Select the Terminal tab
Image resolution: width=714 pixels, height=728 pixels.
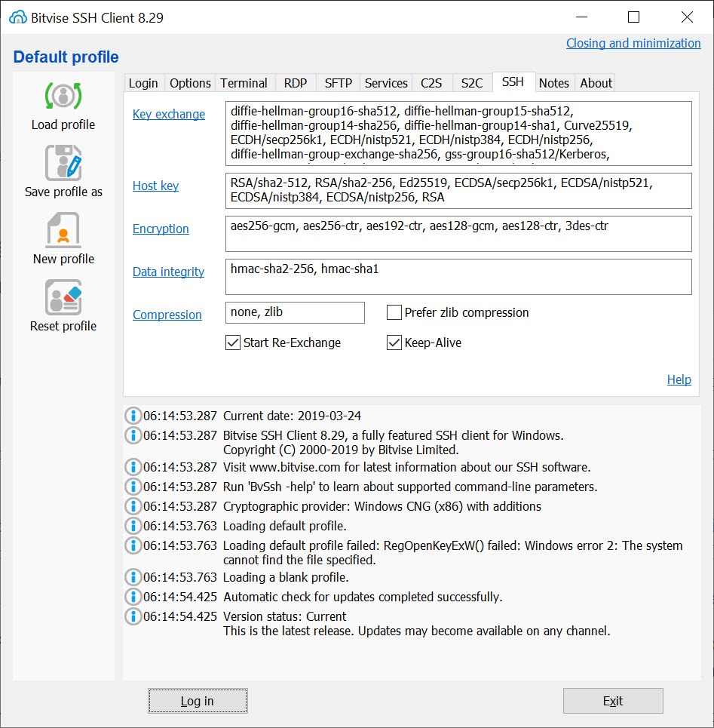point(244,83)
